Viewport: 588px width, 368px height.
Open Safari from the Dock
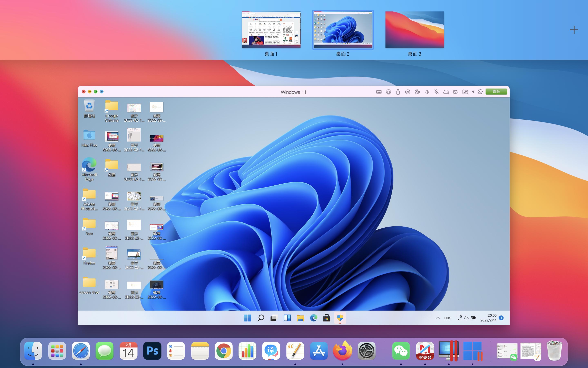point(81,351)
